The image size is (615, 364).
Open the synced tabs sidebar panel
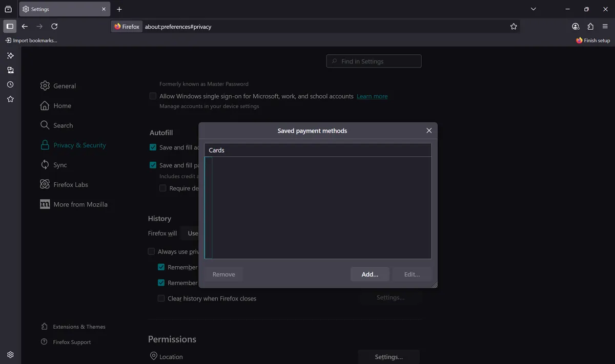[10, 70]
